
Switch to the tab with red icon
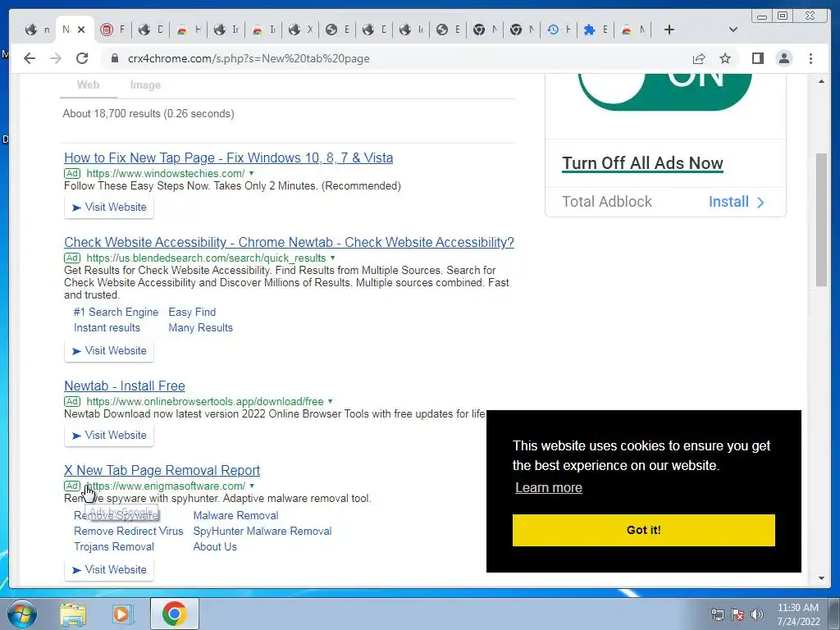click(x=112, y=30)
